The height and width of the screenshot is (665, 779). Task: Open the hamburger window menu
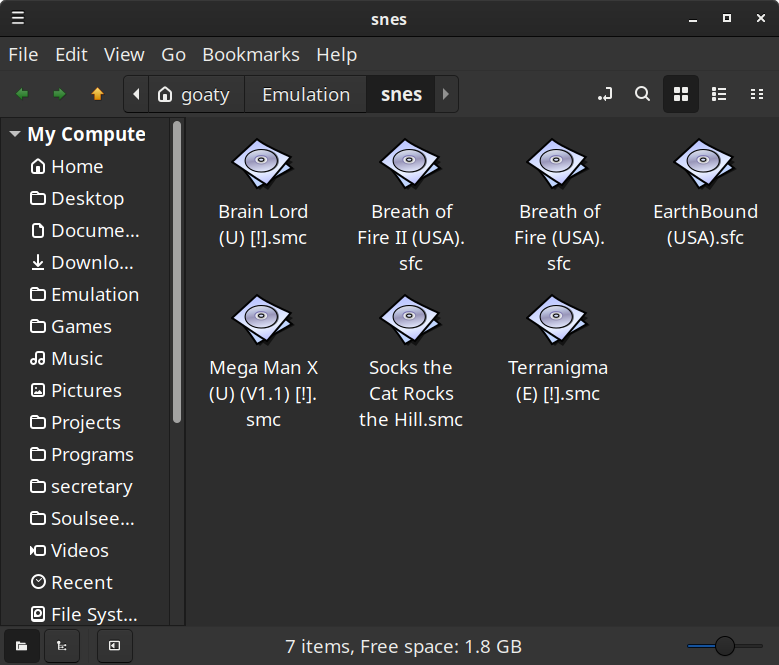[18, 18]
